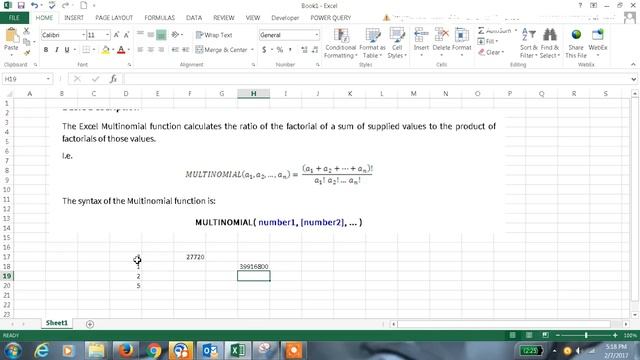Expand the Name Box dropdown

[x=48, y=79]
